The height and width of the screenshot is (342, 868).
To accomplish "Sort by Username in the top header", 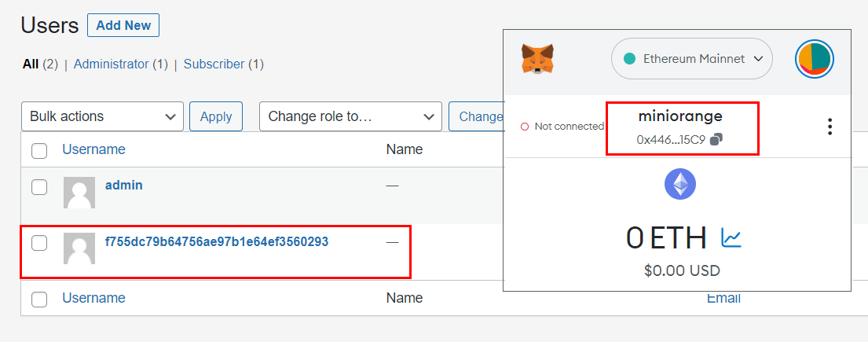I will click(x=93, y=149).
